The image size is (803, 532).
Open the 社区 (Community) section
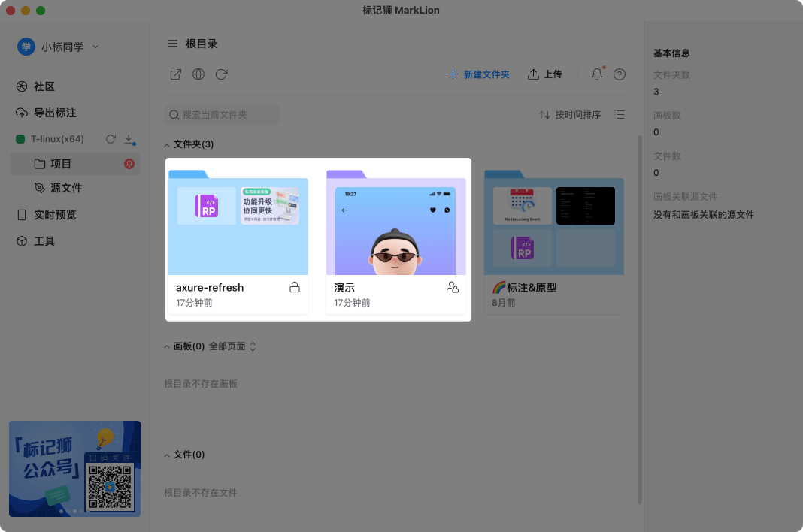click(x=44, y=86)
